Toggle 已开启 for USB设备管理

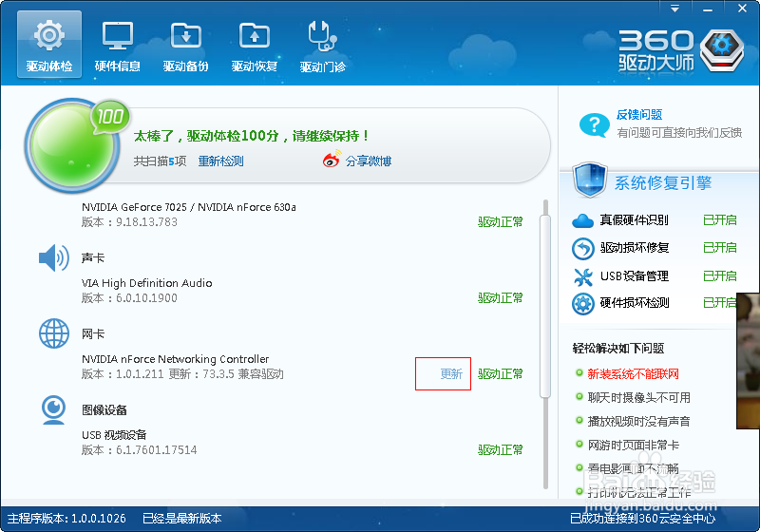coord(720,276)
